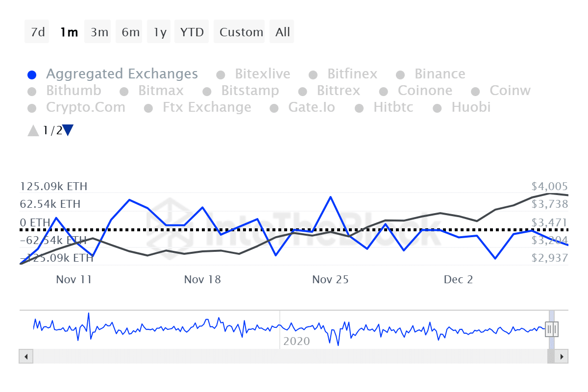Click the navigator range handle
Screen dimensions: 588x392
(x=552, y=329)
